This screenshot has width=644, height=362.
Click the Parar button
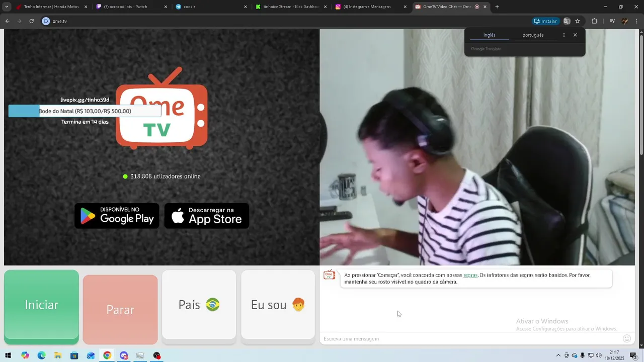coord(120,310)
